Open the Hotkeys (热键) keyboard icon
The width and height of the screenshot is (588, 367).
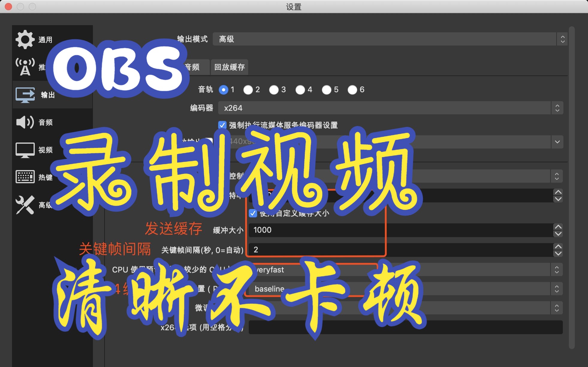(x=25, y=177)
